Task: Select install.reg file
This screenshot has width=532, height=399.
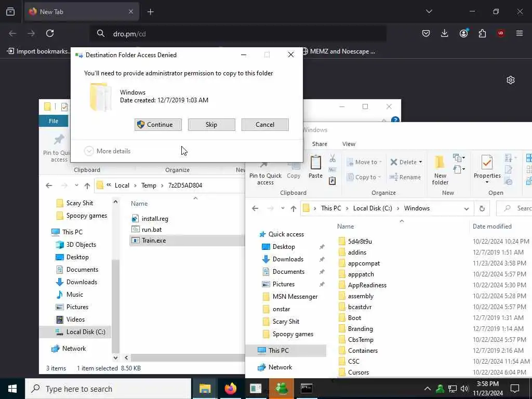Action: tap(150, 219)
